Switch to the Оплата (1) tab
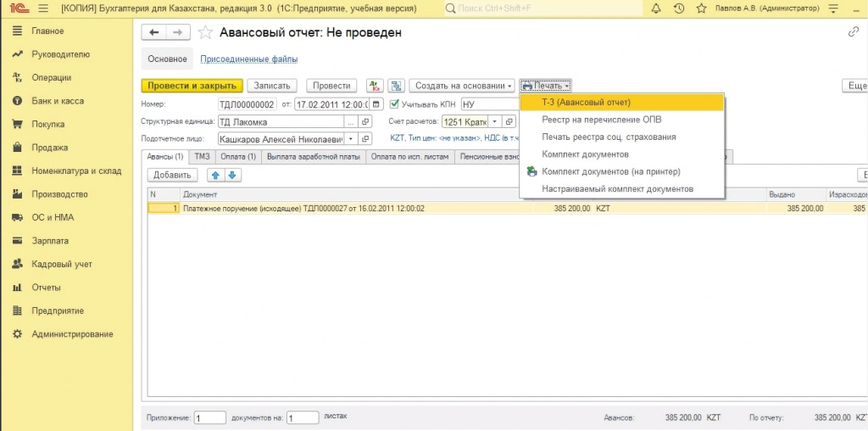Screen dimensions: 868x431 point(238,157)
